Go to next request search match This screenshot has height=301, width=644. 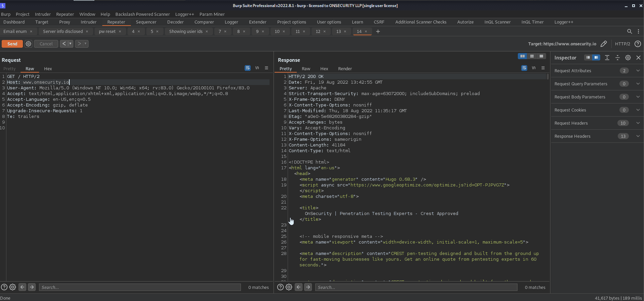coord(32,287)
